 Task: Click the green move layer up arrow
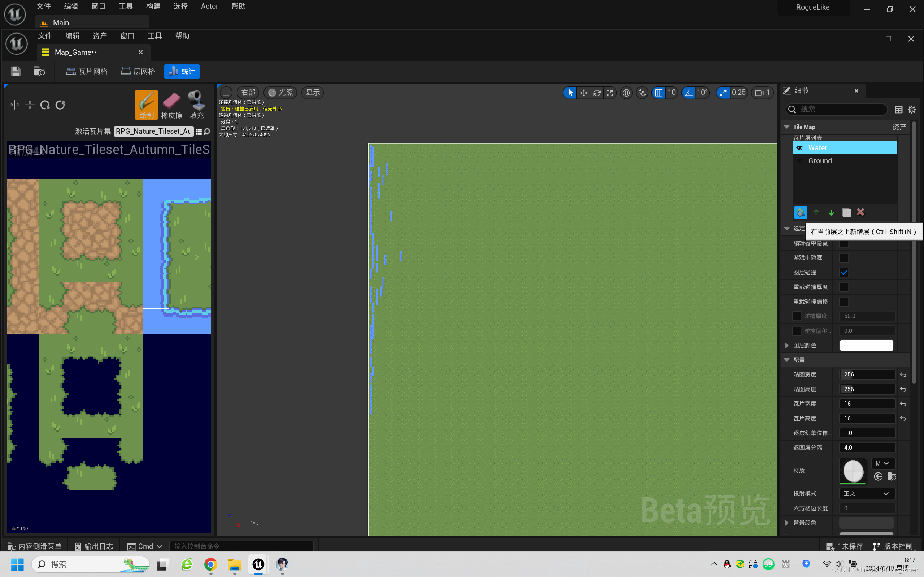click(x=816, y=212)
